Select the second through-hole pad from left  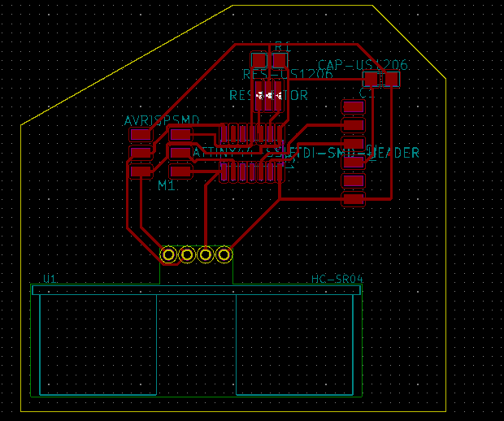click(187, 255)
